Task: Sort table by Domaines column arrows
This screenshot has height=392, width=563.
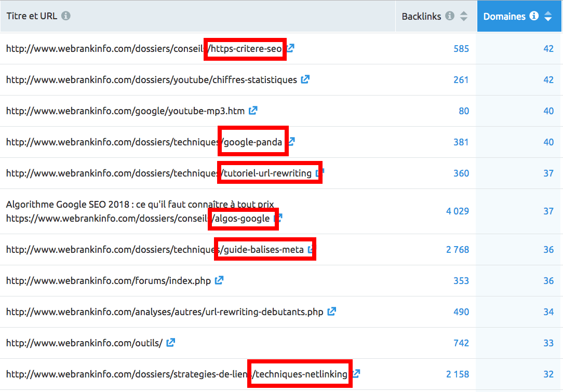Action: 548,16
